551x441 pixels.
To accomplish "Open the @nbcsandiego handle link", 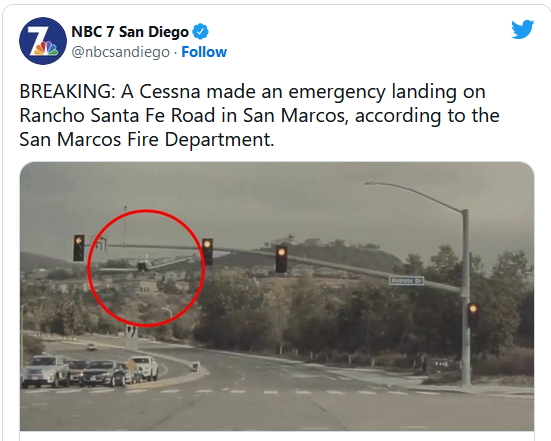I will [x=121, y=52].
